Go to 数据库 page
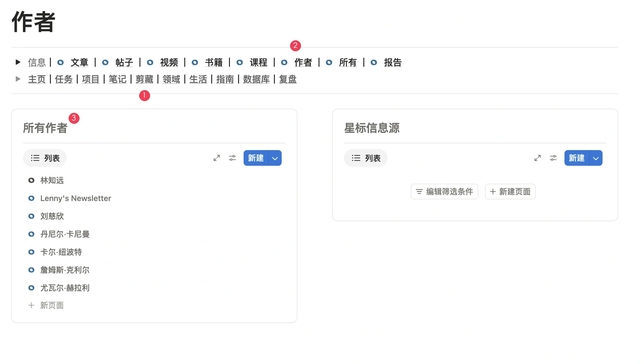 (x=256, y=79)
